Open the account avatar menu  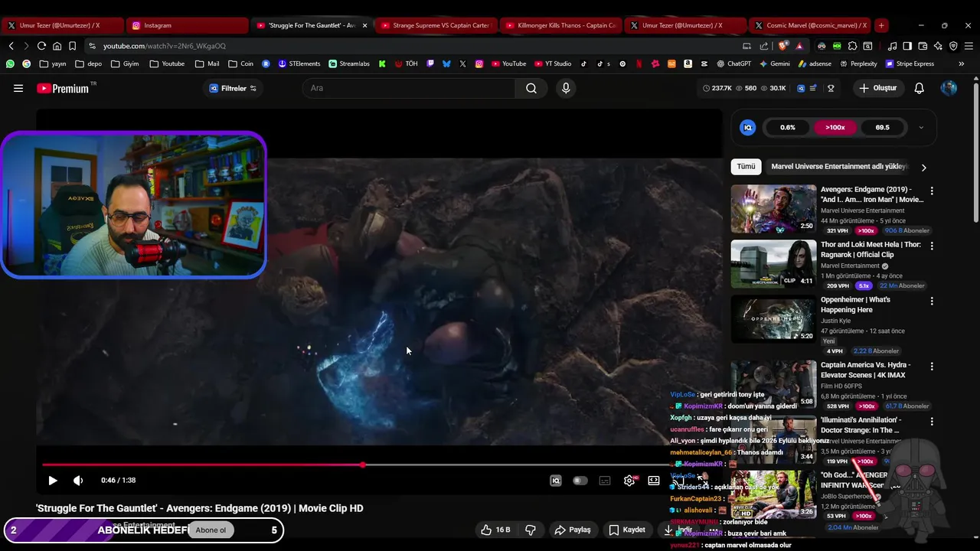949,88
